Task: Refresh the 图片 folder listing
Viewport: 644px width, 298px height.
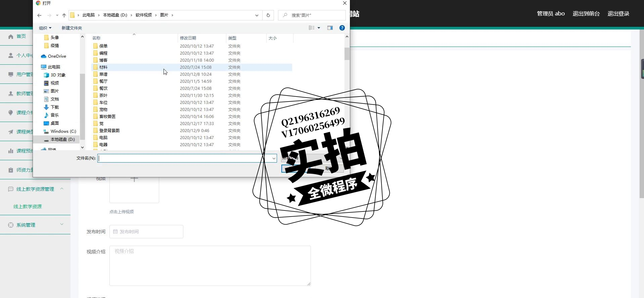Action: coord(268,15)
